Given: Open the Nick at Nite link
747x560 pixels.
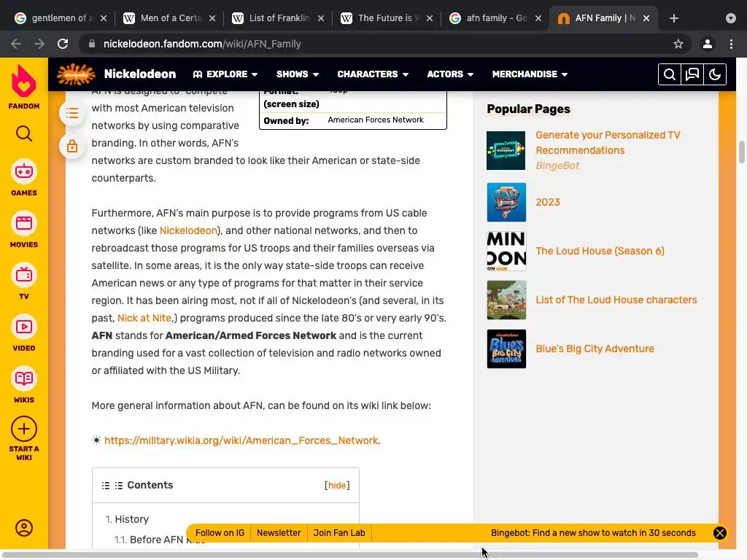Looking at the screenshot, I should [144, 318].
